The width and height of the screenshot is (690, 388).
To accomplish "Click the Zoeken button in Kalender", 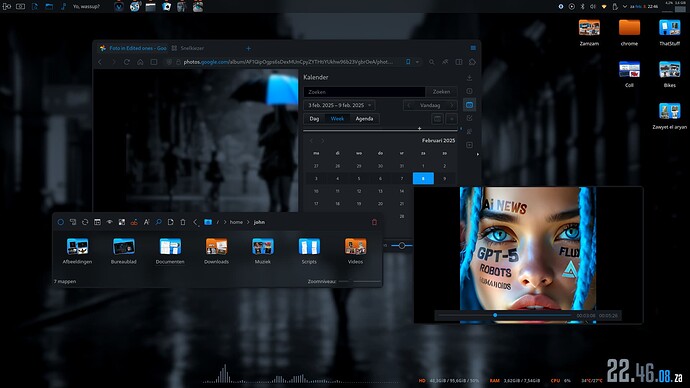I will click(441, 92).
